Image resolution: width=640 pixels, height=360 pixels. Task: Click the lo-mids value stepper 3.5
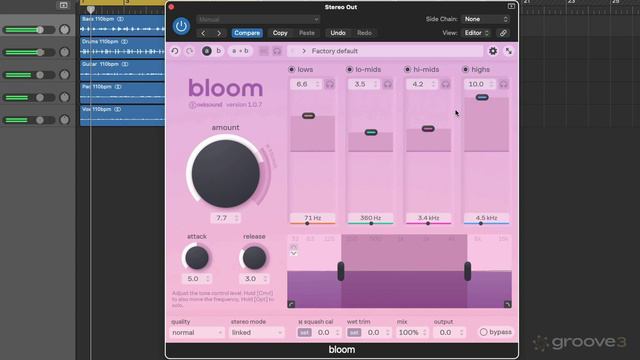(364, 84)
